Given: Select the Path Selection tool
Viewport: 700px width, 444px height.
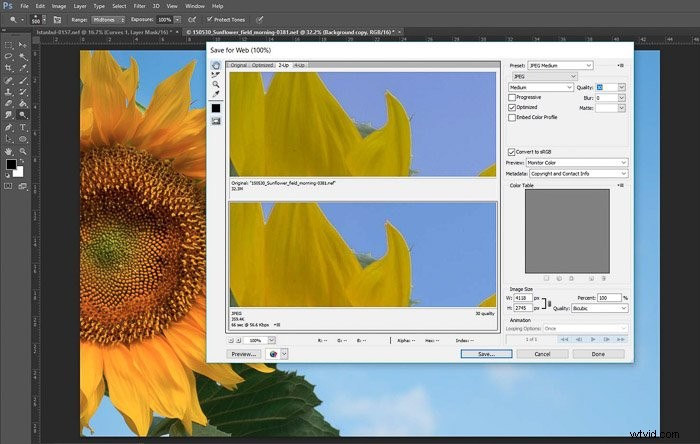Looking at the screenshot, I should [x=8, y=139].
